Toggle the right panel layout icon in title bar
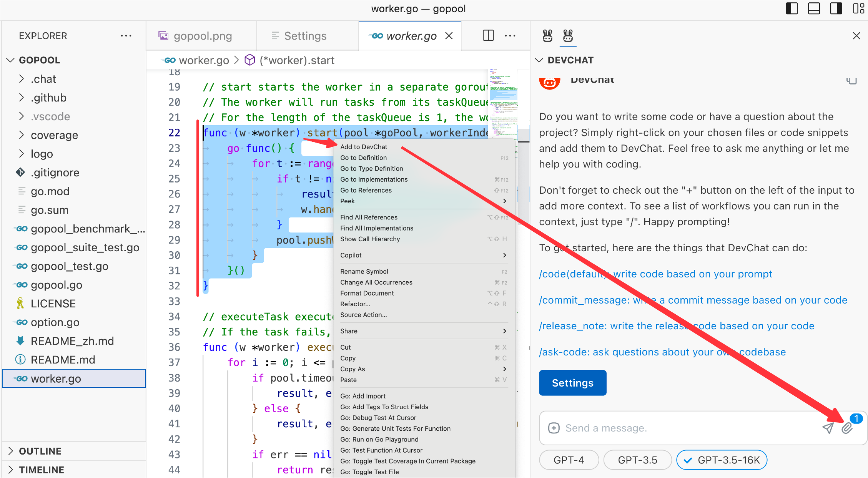868x478 pixels. [836, 8]
